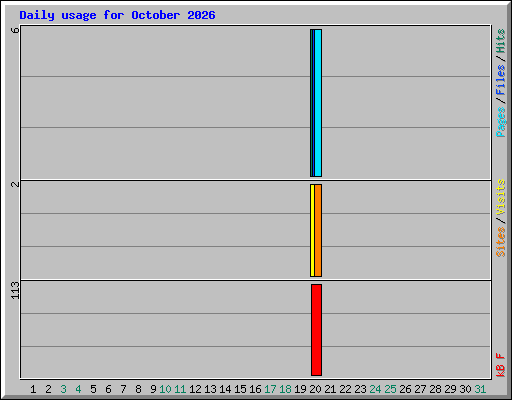Click day "14" on the x-axis

[x=225, y=389]
